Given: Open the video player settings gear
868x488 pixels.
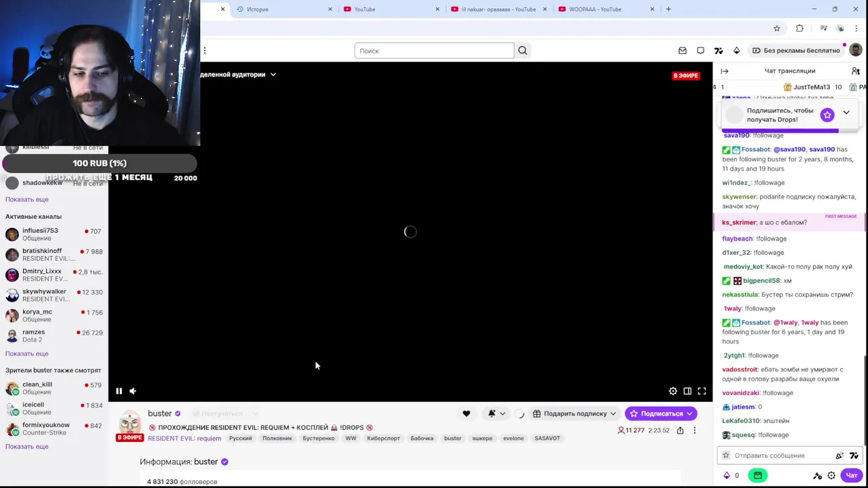Looking at the screenshot, I should tap(673, 391).
